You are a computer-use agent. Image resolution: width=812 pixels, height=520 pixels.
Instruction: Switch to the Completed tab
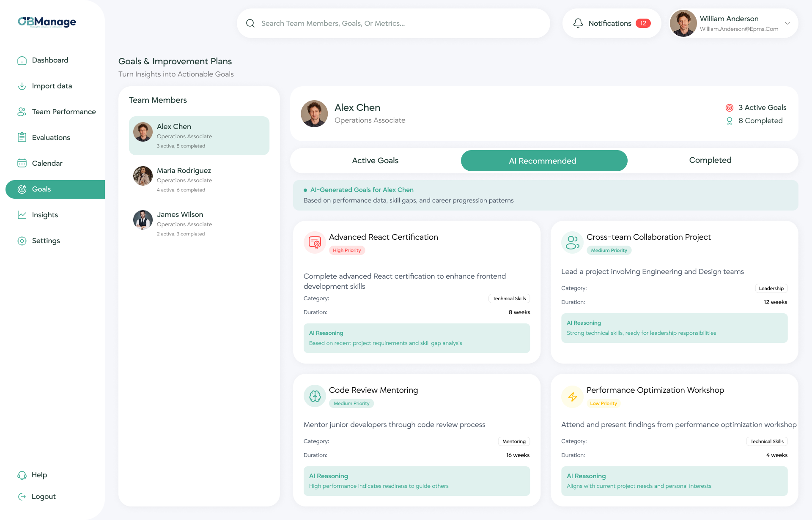pyautogui.click(x=710, y=160)
